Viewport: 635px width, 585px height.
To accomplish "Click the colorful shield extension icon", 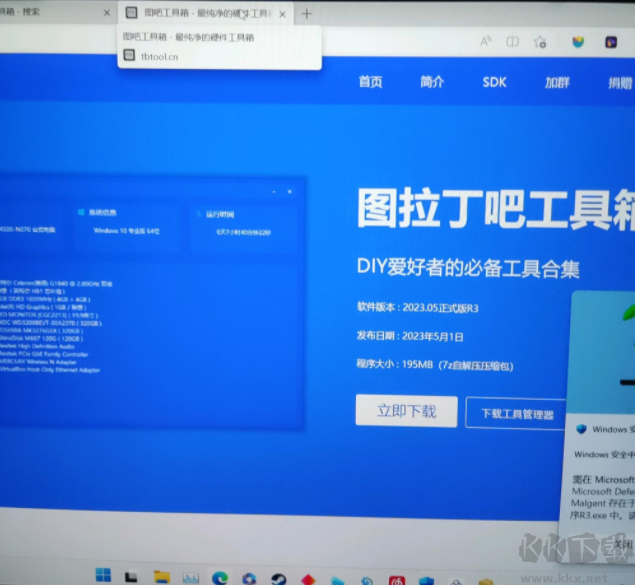I will tap(578, 42).
